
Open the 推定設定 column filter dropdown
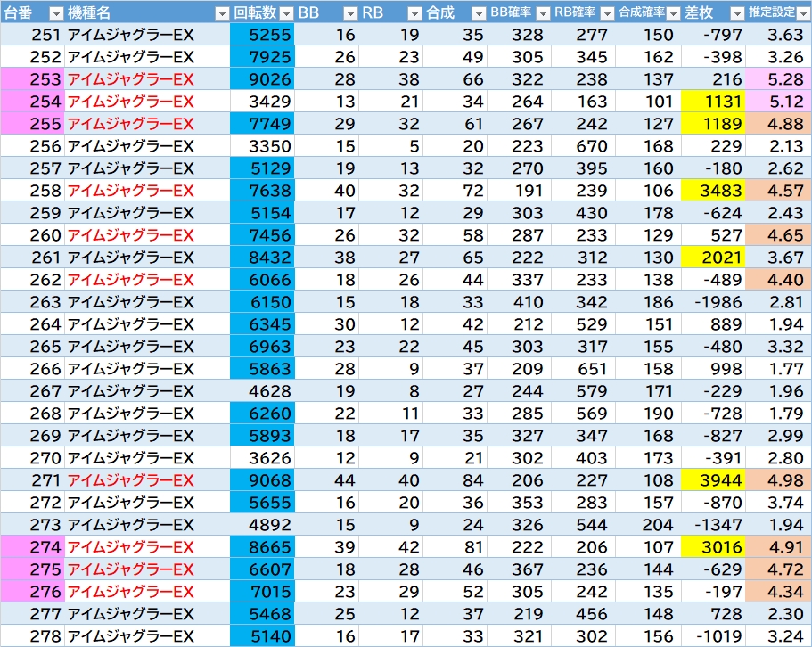pos(803,14)
